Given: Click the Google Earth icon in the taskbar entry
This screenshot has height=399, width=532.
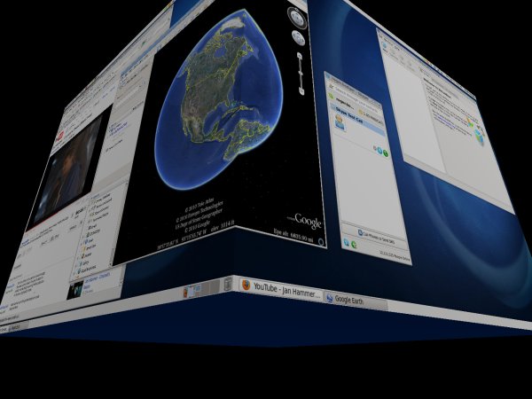Looking at the screenshot, I should (330, 298).
